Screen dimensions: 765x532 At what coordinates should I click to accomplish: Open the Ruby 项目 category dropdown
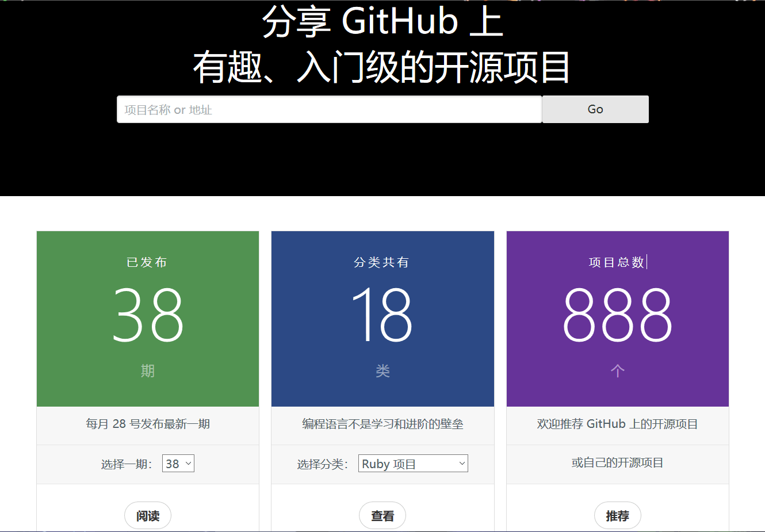click(x=413, y=464)
